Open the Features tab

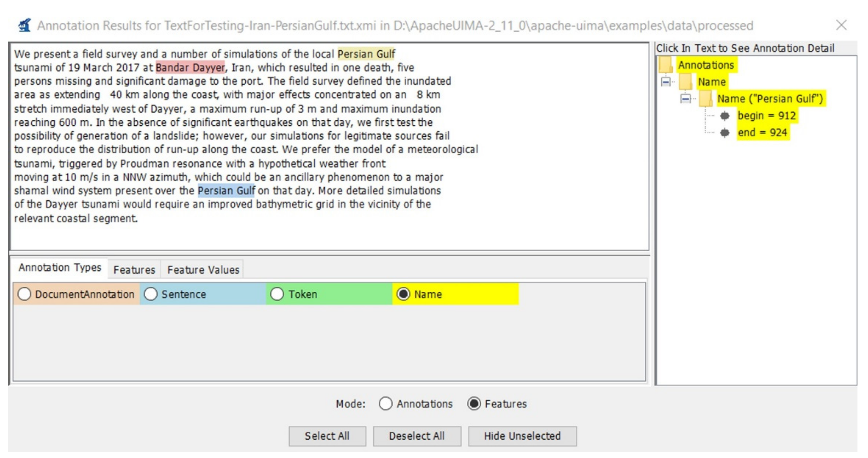pyautogui.click(x=134, y=270)
